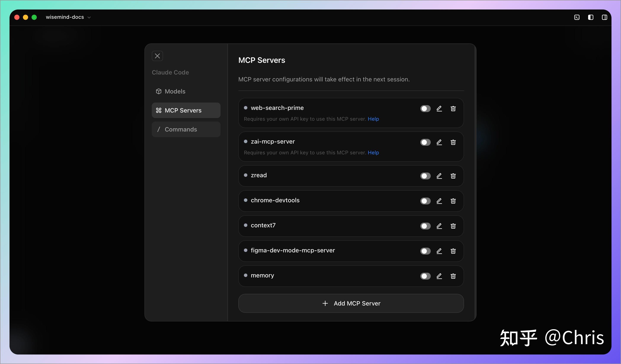The width and height of the screenshot is (621, 364).
Task: Enable the web-search-prime server toggle
Action: click(x=425, y=109)
